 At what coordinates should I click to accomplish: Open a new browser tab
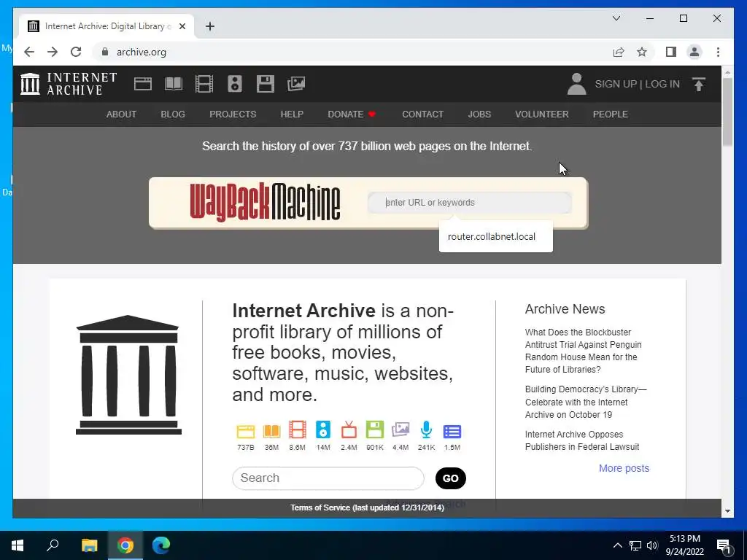(209, 26)
